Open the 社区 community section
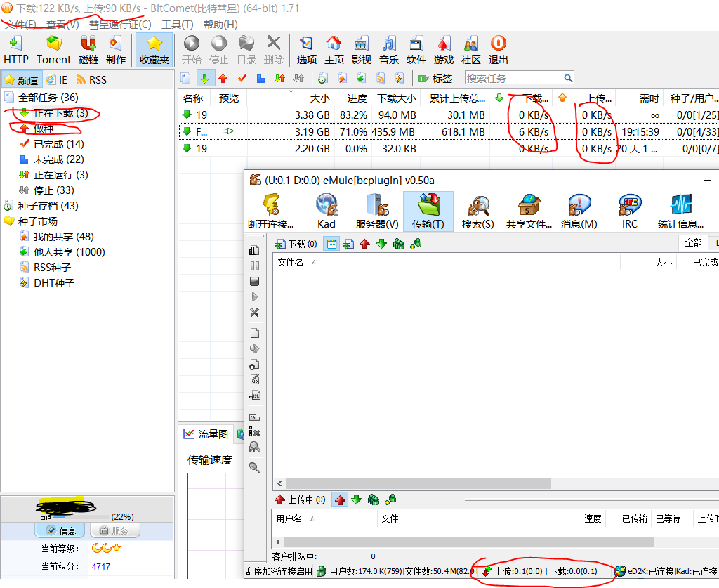719x588 pixels. click(x=471, y=50)
